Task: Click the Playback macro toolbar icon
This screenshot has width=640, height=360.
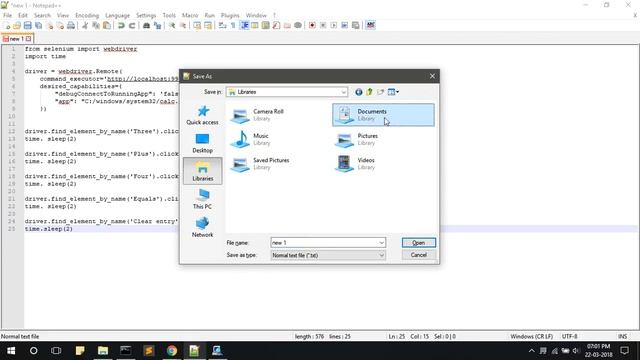Action: (333, 25)
